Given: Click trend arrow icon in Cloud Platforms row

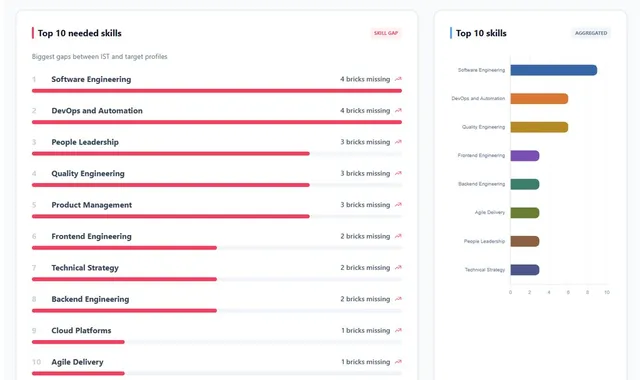Looking at the screenshot, I should (398, 330).
